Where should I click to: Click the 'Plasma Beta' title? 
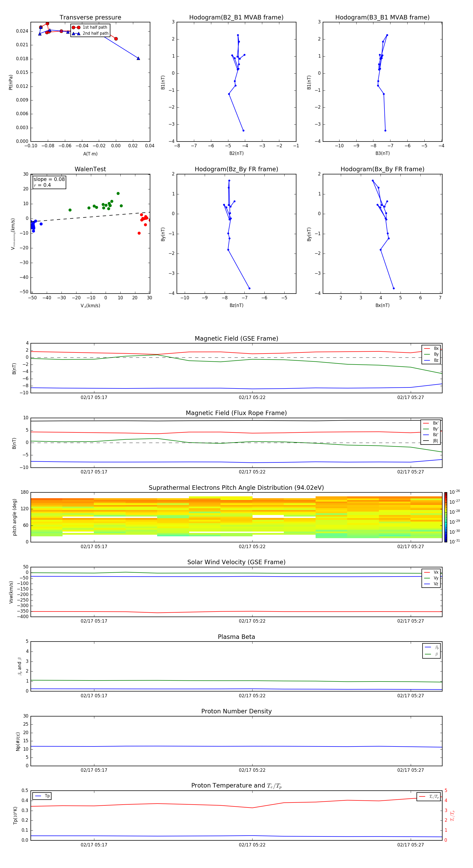(236, 637)
